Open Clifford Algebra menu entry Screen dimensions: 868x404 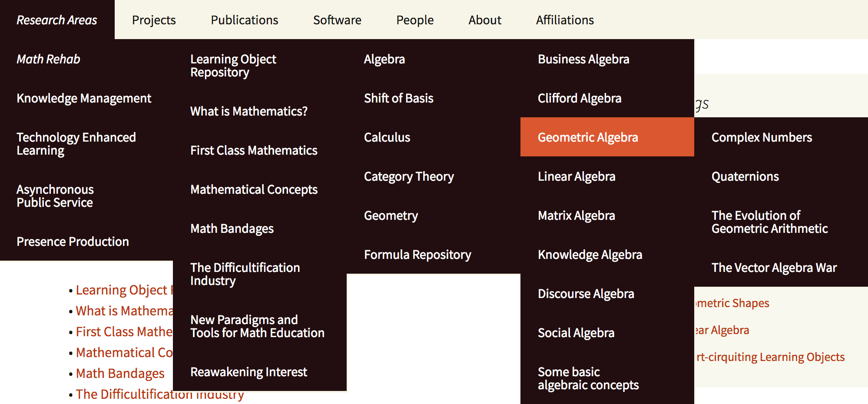[580, 98]
